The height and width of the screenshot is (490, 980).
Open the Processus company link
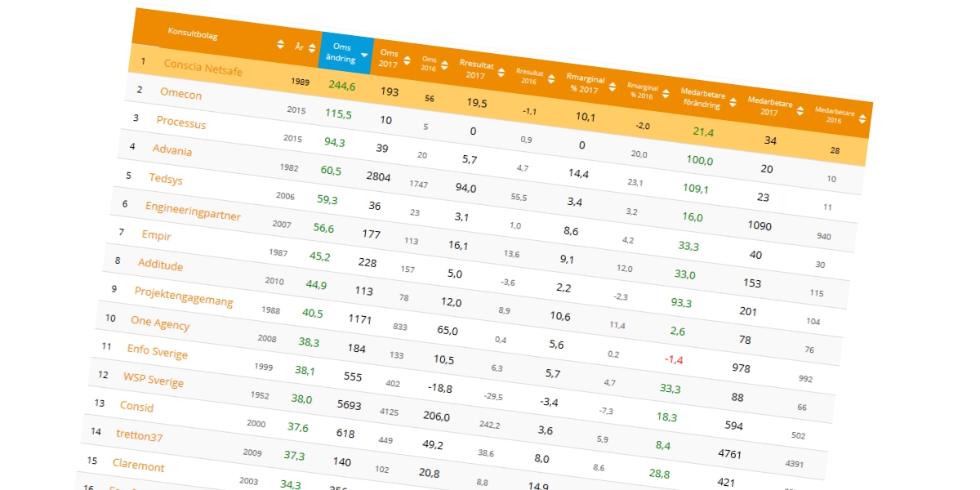(181, 122)
